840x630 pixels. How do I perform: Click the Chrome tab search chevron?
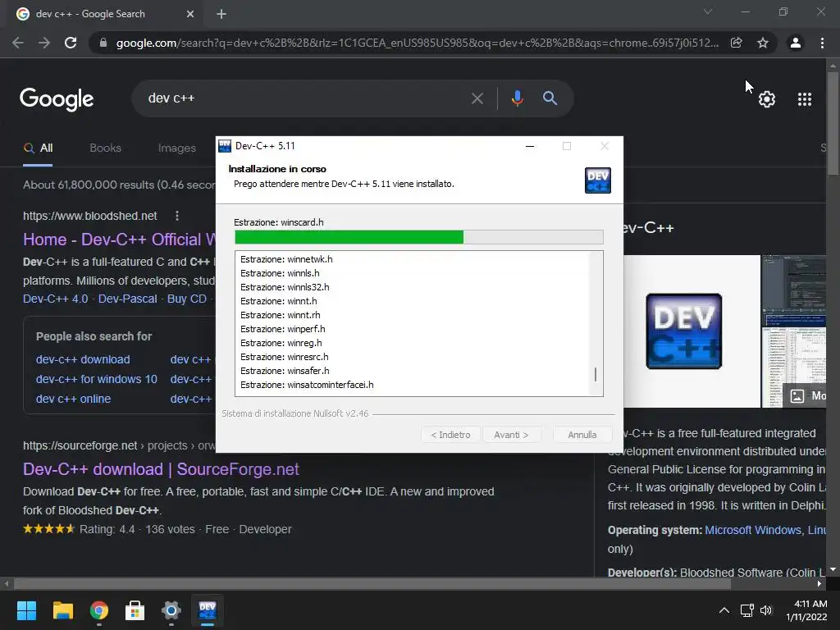point(708,11)
